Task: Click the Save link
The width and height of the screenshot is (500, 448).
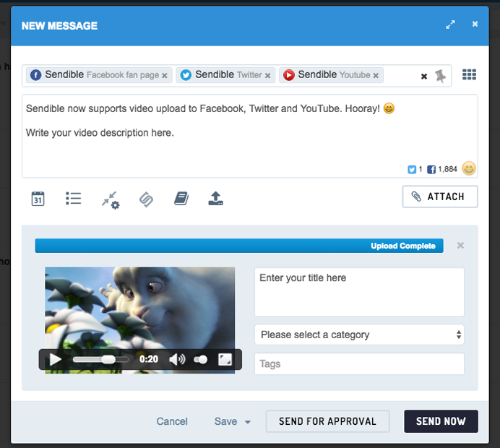Action: (225, 421)
